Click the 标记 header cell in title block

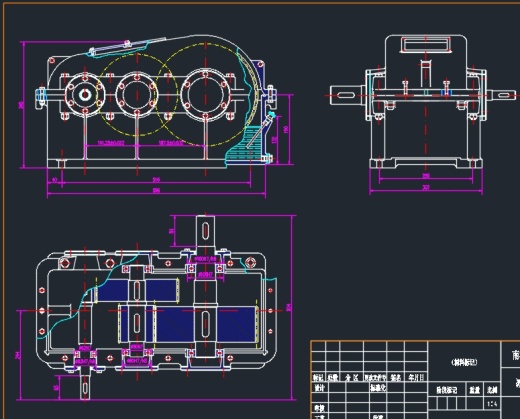[318, 378]
